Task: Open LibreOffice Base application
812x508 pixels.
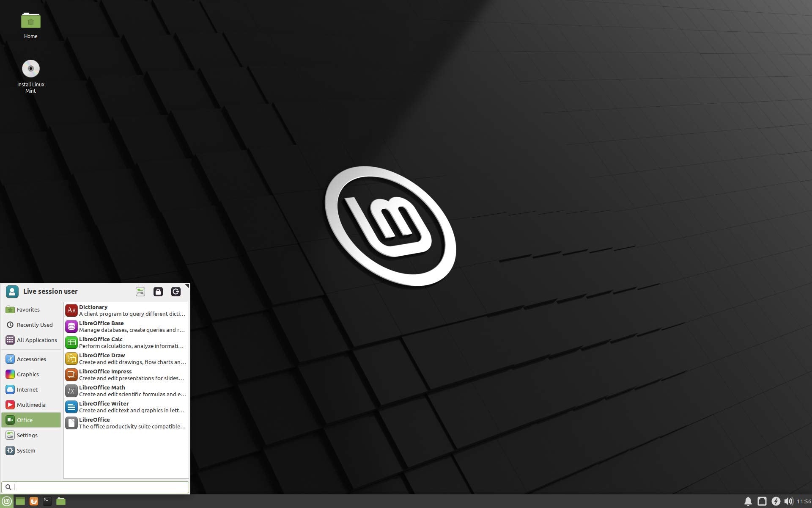Action: [x=126, y=326]
